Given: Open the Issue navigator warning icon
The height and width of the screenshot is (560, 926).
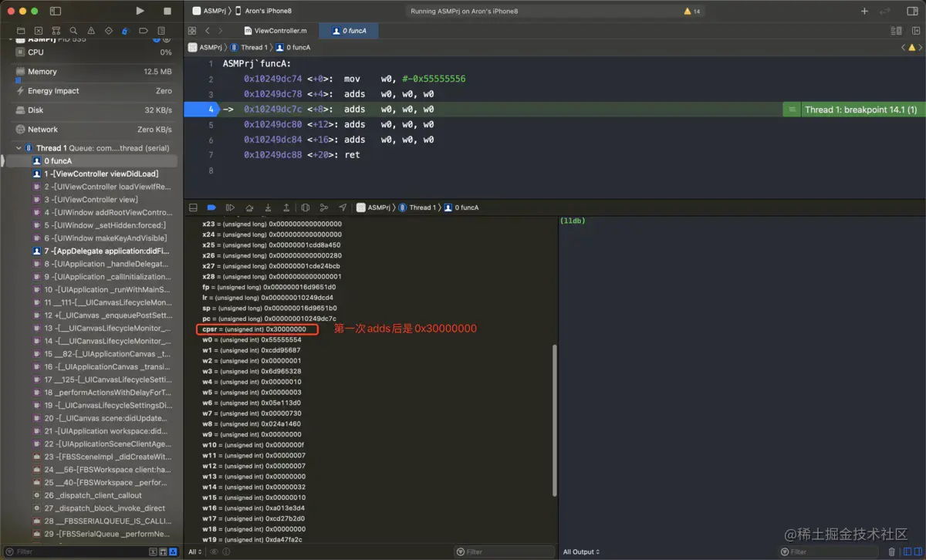Looking at the screenshot, I should pos(91,30).
